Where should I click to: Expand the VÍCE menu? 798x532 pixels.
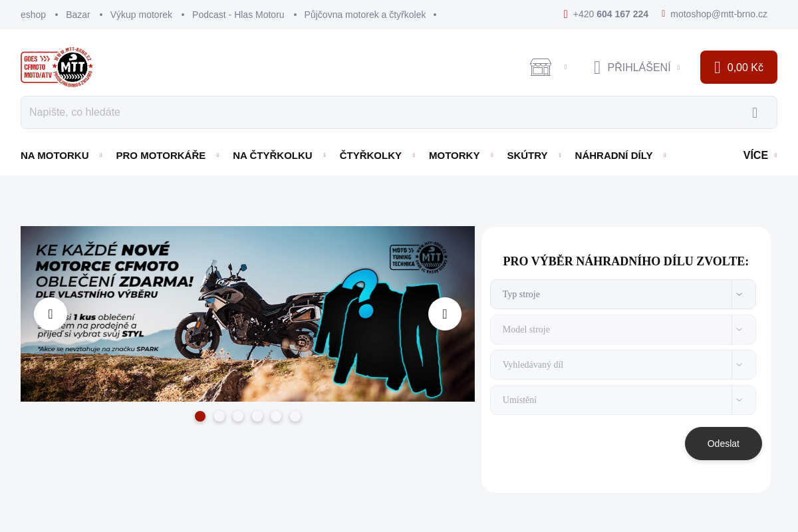click(759, 155)
